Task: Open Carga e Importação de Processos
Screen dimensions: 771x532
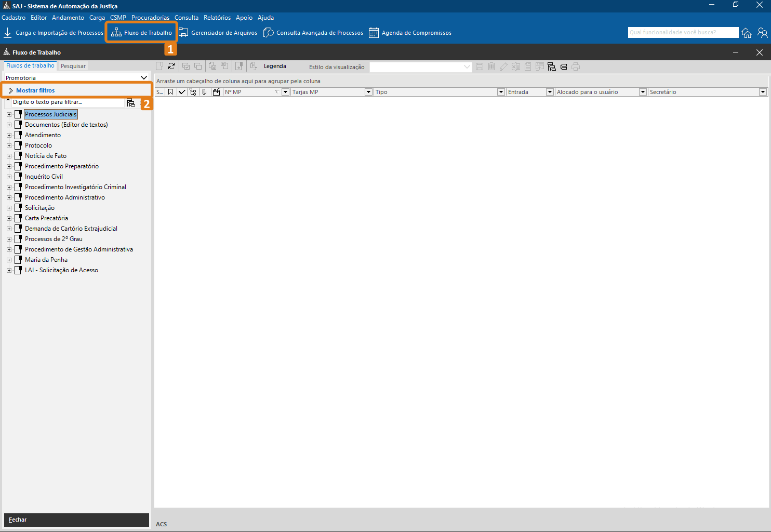Action: (53, 33)
